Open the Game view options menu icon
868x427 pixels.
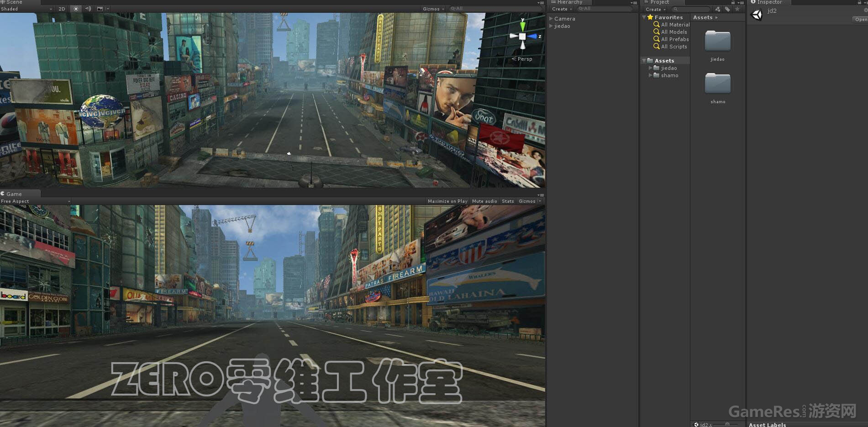pos(541,195)
